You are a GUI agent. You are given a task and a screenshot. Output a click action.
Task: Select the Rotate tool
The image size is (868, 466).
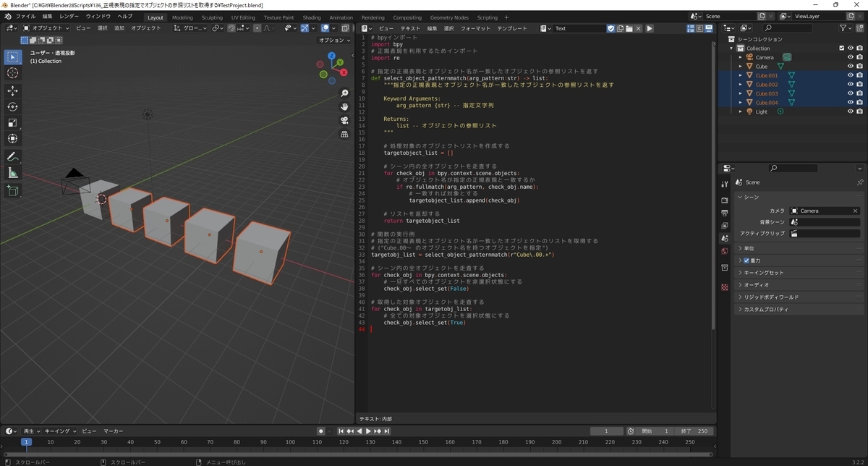coord(13,106)
